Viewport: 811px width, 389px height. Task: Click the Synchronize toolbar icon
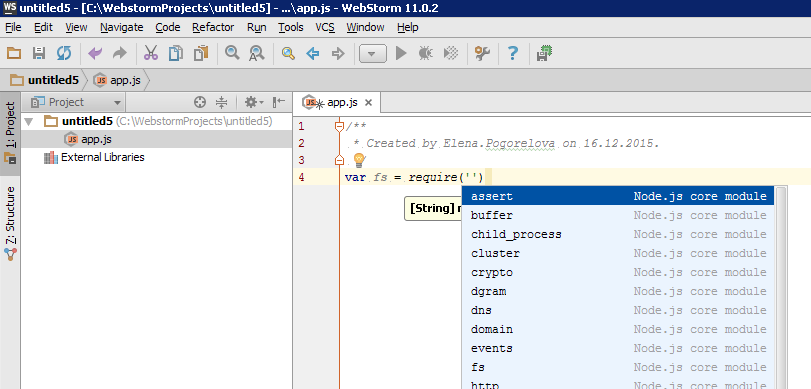click(x=64, y=53)
